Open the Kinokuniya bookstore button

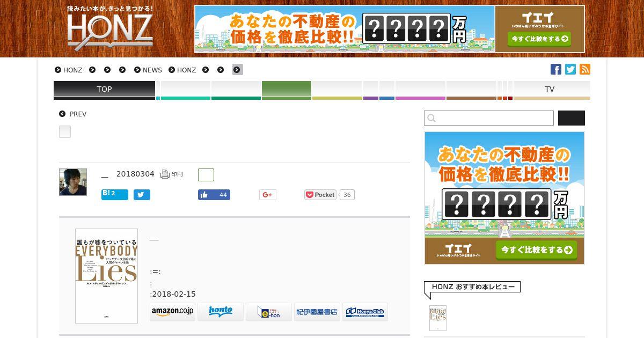coord(317,312)
